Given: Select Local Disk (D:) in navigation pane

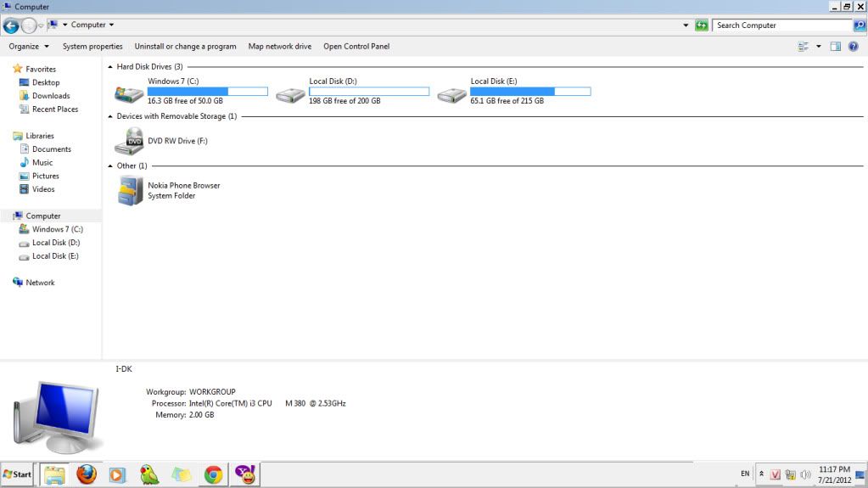Looking at the screenshot, I should [56, 243].
